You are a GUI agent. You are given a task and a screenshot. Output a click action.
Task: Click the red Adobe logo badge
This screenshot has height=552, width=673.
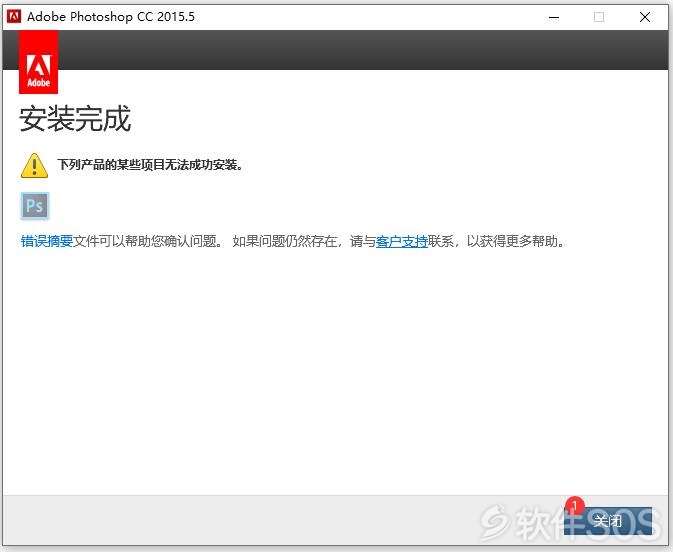coord(38,62)
